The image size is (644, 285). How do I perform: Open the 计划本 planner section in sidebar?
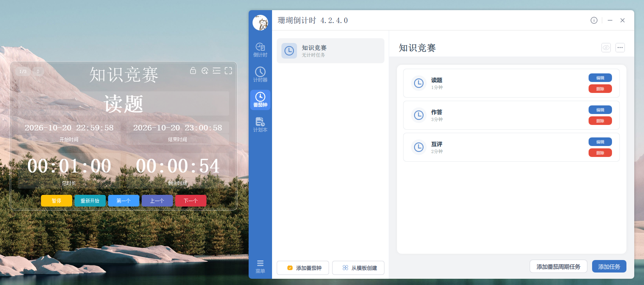click(x=260, y=125)
